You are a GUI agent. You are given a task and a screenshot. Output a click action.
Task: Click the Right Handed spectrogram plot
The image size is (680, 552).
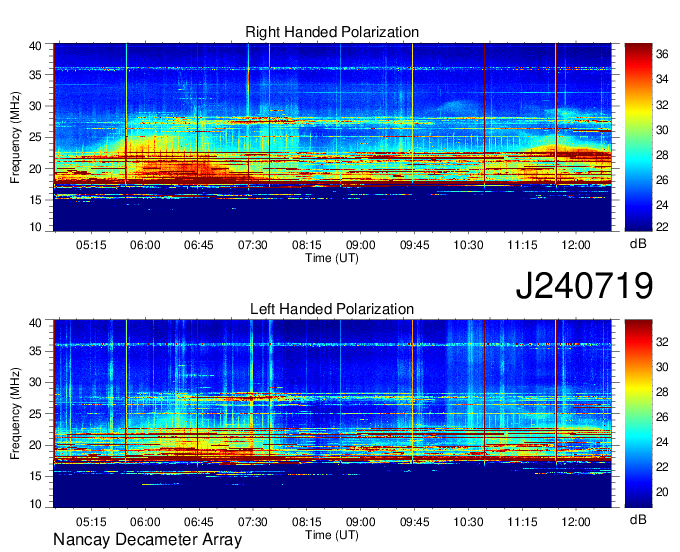pos(333,137)
